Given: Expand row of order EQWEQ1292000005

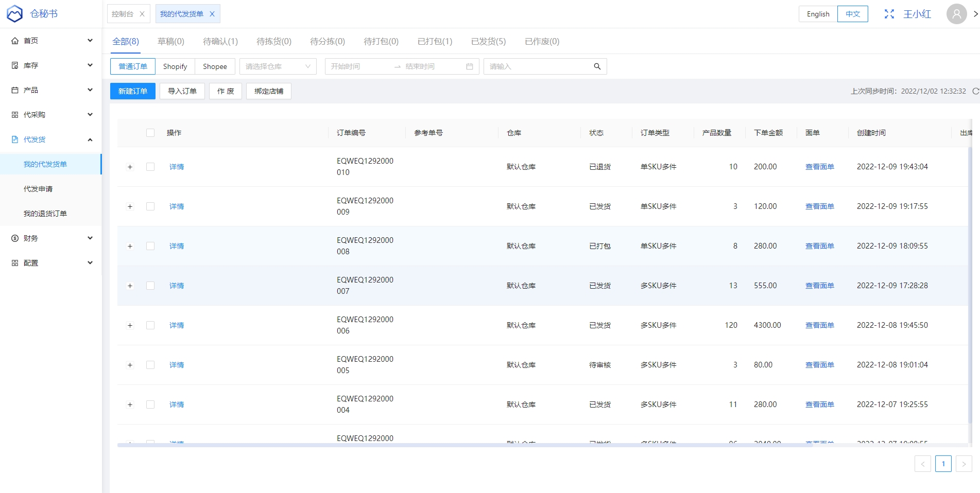Looking at the screenshot, I should click(x=130, y=365).
